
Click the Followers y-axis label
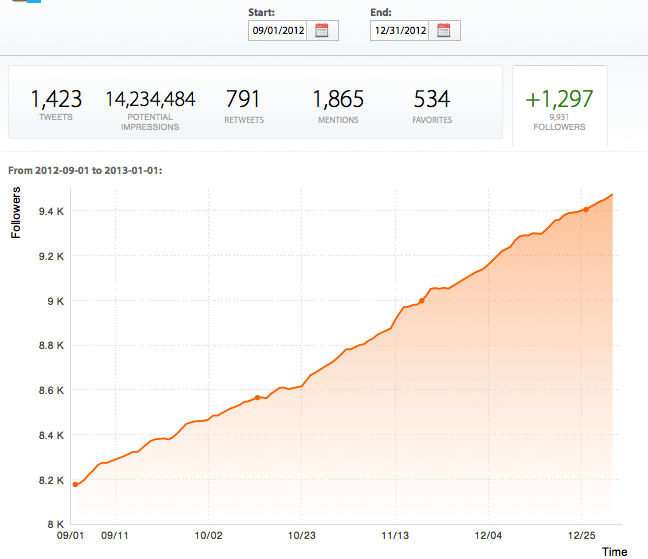tap(16, 213)
